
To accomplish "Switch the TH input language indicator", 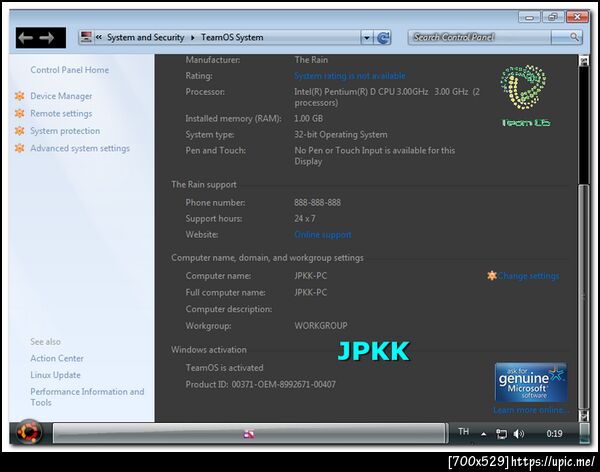I will coord(463,432).
